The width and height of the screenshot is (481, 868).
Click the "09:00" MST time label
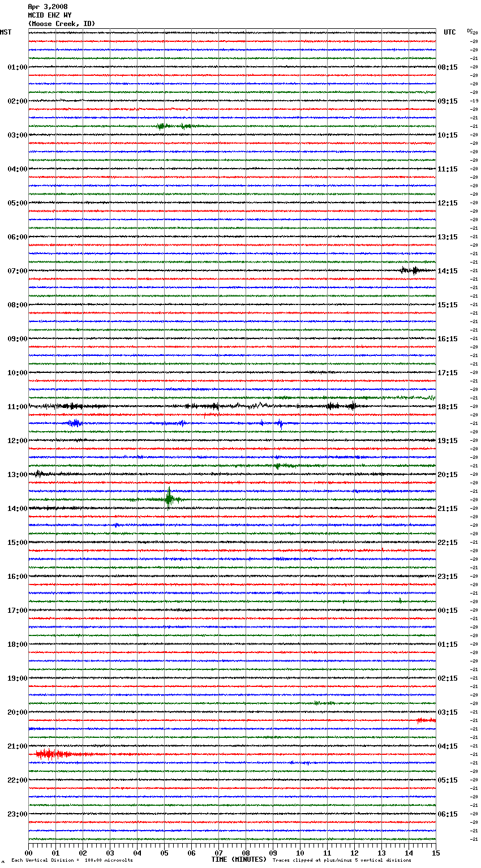17,339
